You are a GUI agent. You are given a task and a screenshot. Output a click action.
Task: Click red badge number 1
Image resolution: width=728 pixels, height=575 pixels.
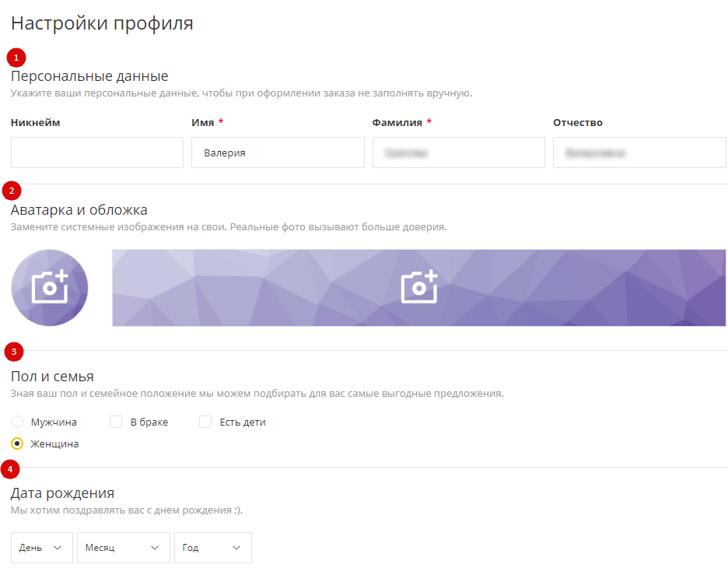(16, 58)
